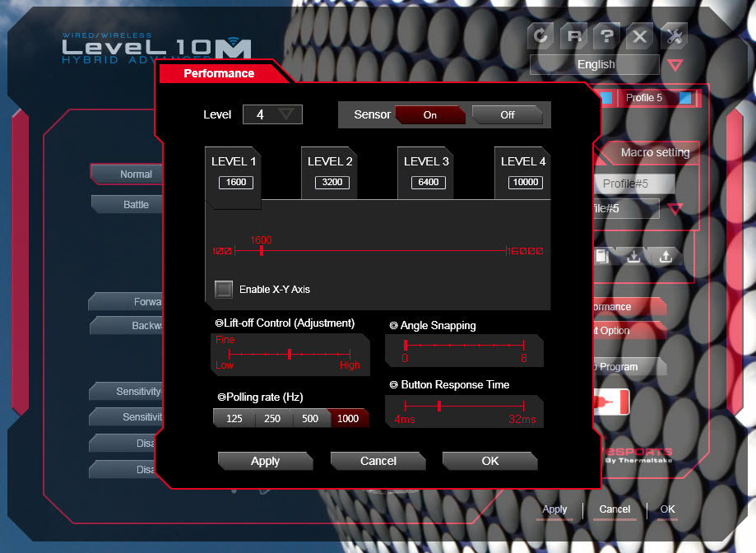
Task: Click the Angle Snapping slider handle
Action: coord(406,345)
